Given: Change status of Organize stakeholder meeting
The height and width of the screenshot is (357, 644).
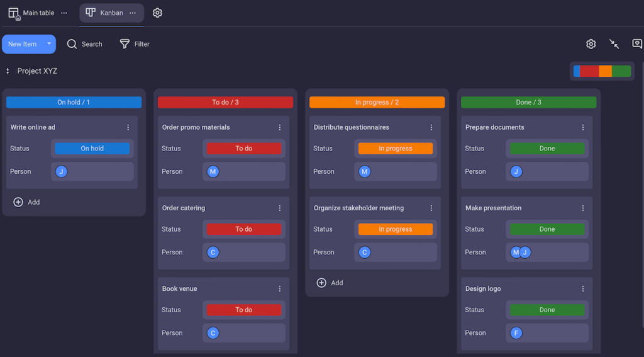Looking at the screenshot, I should [396, 229].
